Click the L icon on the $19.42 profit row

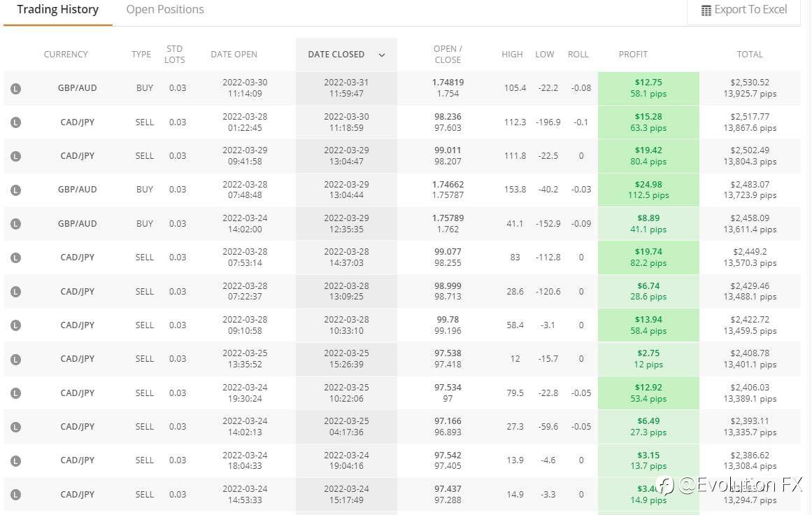(16, 155)
